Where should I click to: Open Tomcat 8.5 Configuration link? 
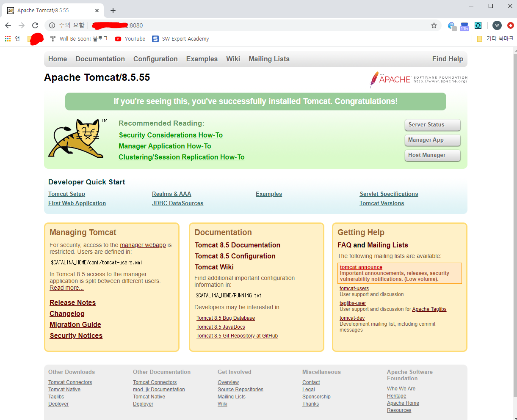235,256
